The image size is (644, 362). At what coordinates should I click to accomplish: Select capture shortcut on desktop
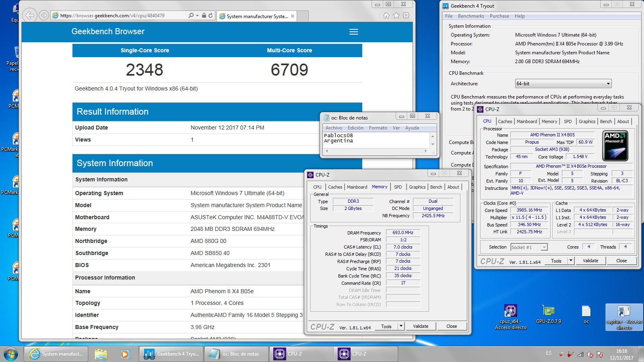pos(624,317)
